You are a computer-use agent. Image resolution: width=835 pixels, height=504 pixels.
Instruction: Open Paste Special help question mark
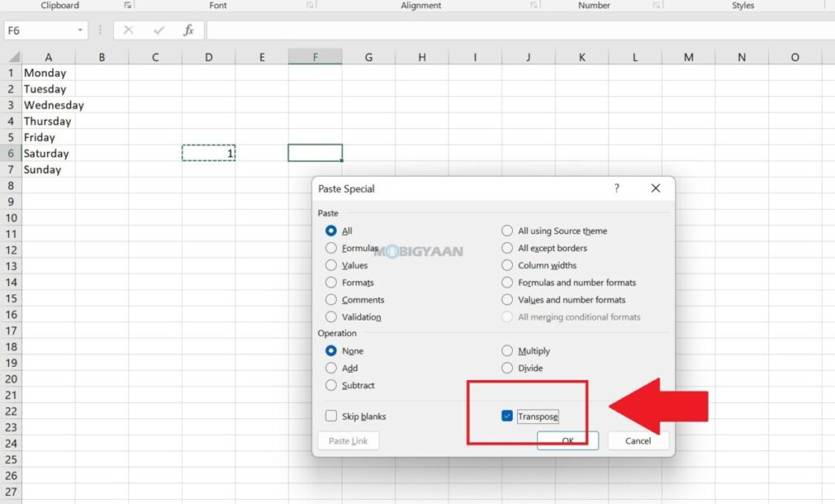tap(616, 188)
